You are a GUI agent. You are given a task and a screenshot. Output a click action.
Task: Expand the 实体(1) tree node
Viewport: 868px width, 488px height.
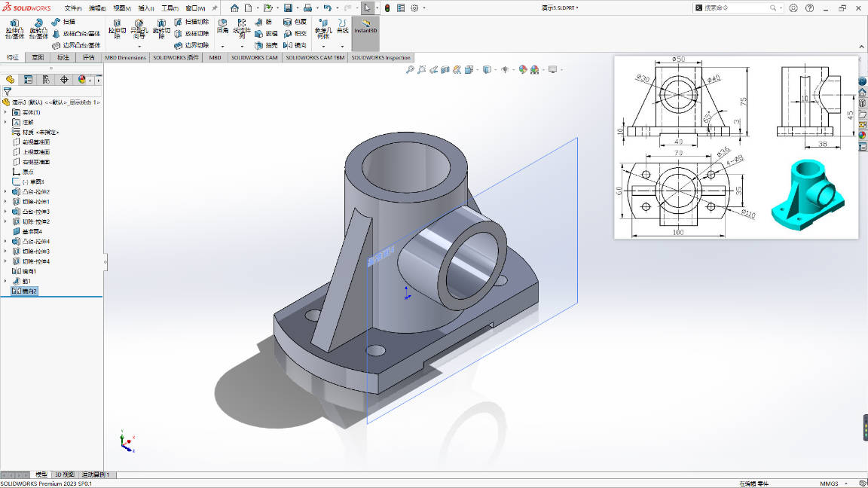pos(5,112)
